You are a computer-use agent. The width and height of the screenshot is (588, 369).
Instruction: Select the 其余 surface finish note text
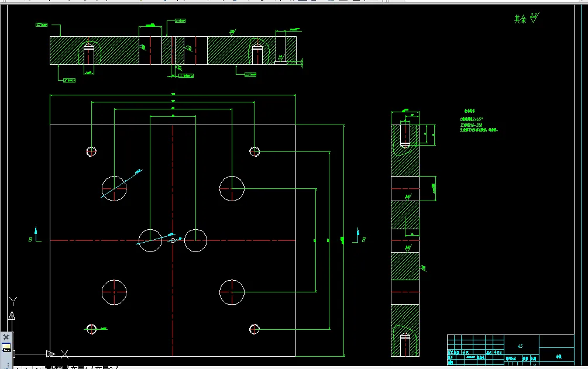point(520,19)
